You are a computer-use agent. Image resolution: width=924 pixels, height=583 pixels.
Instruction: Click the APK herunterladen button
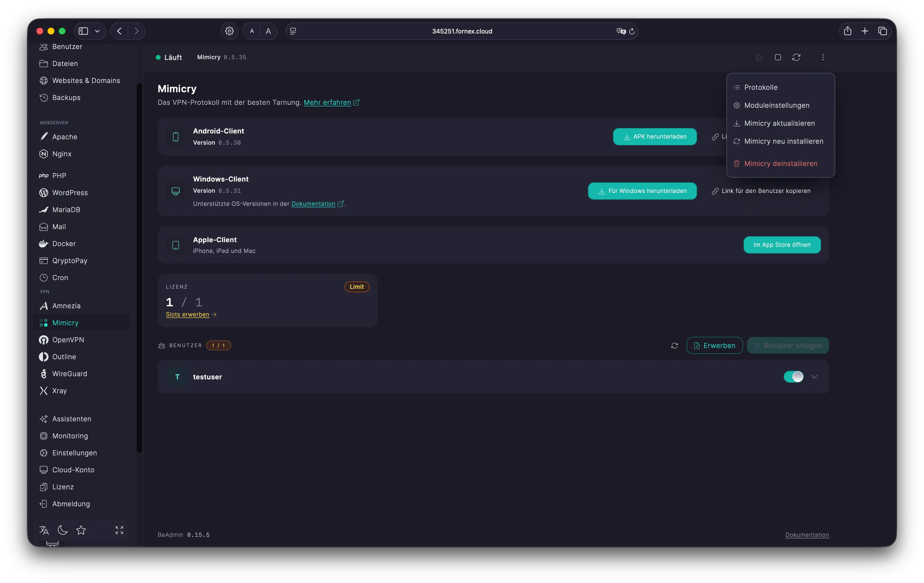coord(655,137)
